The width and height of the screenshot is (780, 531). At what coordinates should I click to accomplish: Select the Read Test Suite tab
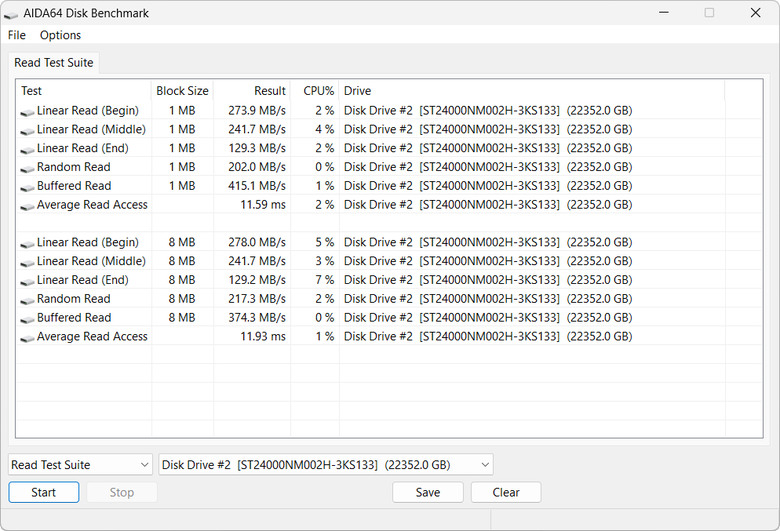pyautogui.click(x=54, y=63)
